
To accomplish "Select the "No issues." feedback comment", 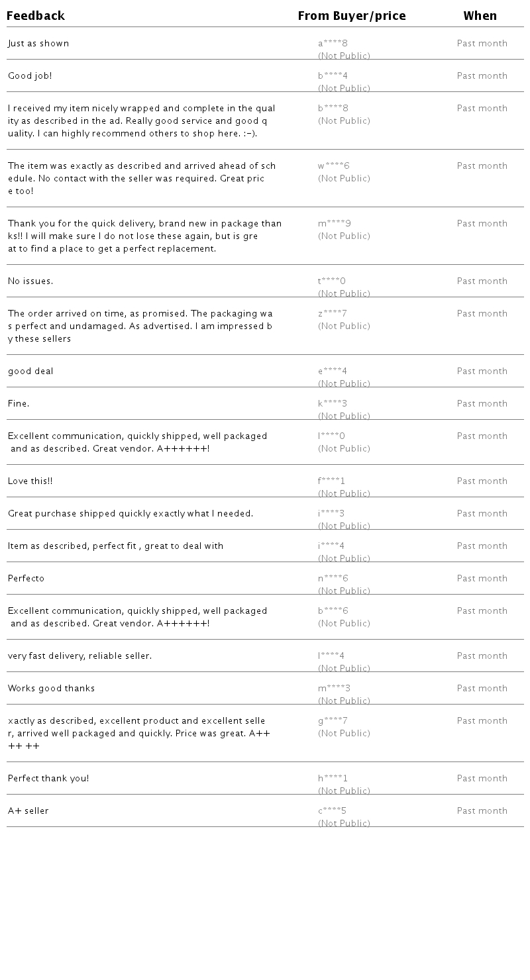I will 30,281.
